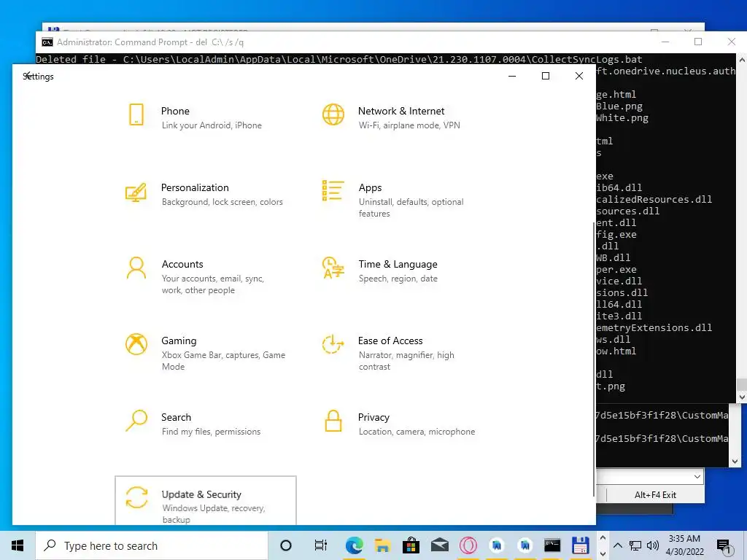Open the volume speaker tray icon
Image resolution: width=747 pixels, height=560 pixels.
pos(653,545)
